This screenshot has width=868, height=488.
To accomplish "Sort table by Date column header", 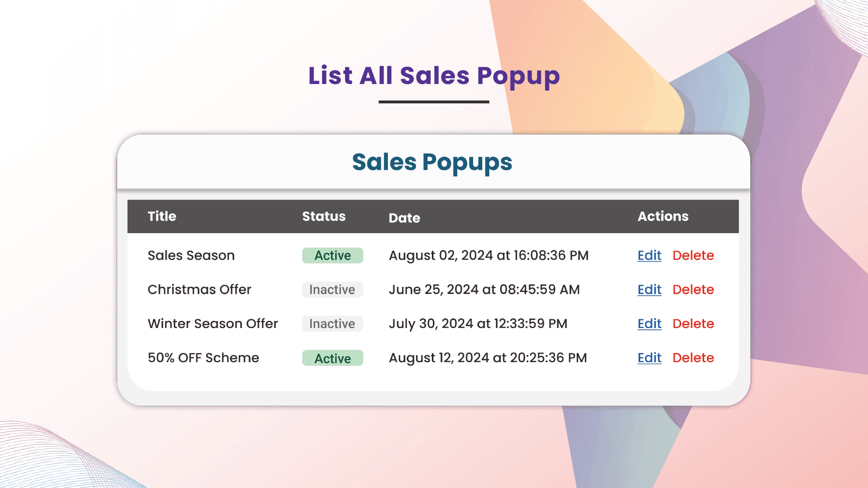I will coord(404,218).
